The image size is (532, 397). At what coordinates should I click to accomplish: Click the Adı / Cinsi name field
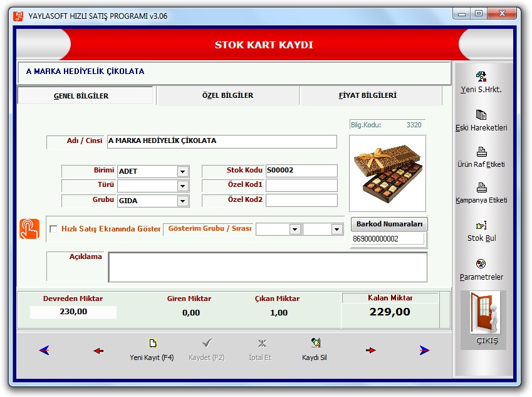coord(222,141)
